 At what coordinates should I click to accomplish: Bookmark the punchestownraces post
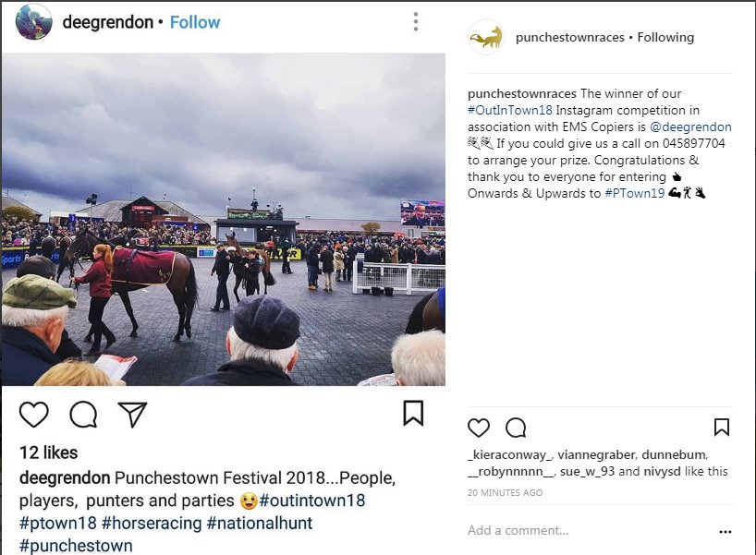click(x=721, y=427)
